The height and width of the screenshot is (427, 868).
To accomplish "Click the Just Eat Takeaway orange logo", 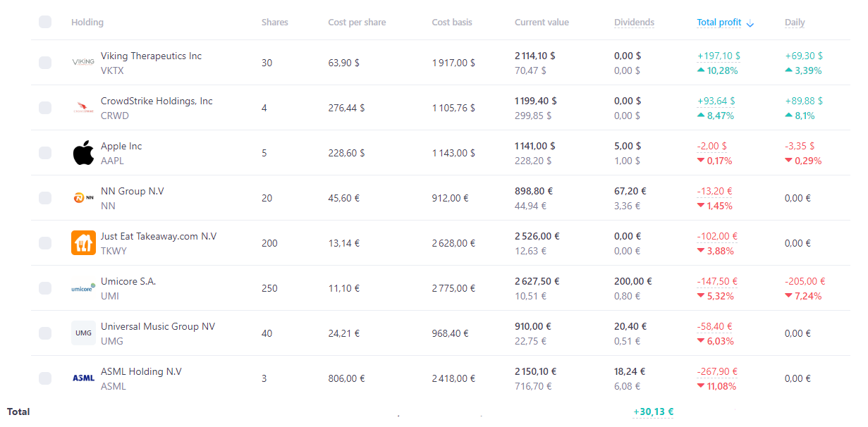I will tap(83, 243).
